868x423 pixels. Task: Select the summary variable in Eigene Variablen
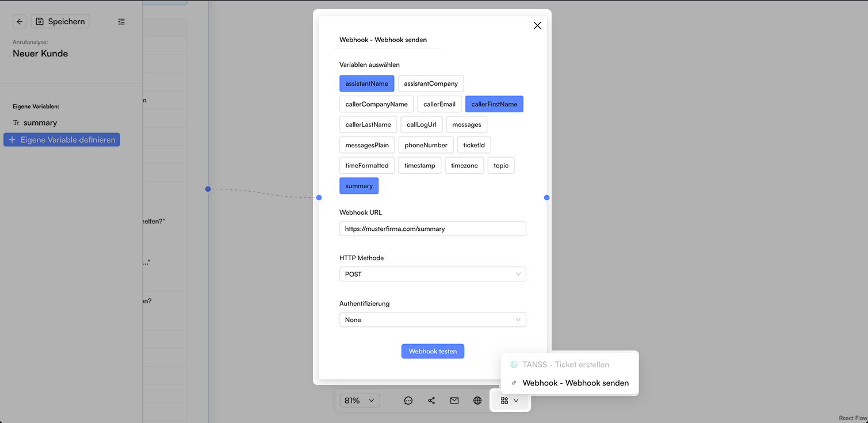click(40, 123)
